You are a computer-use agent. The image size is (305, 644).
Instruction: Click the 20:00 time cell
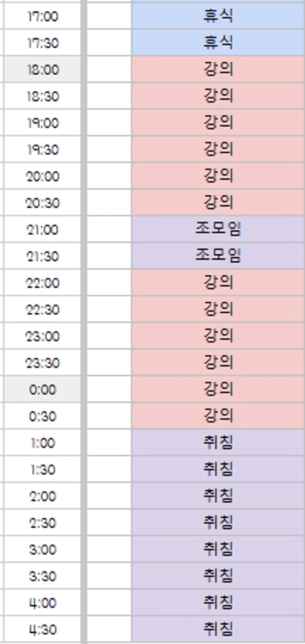[x=42, y=176]
